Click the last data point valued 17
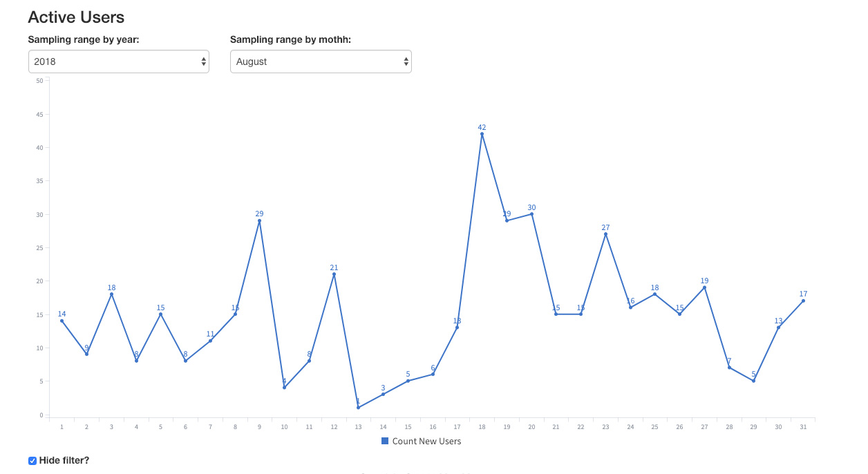Viewport: 868px width, 474px height. click(803, 301)
